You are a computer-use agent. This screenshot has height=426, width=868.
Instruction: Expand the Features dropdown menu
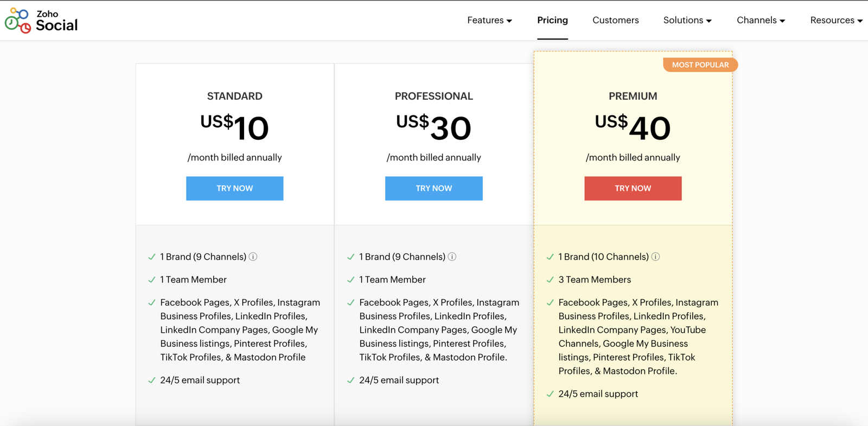(489, 21)
